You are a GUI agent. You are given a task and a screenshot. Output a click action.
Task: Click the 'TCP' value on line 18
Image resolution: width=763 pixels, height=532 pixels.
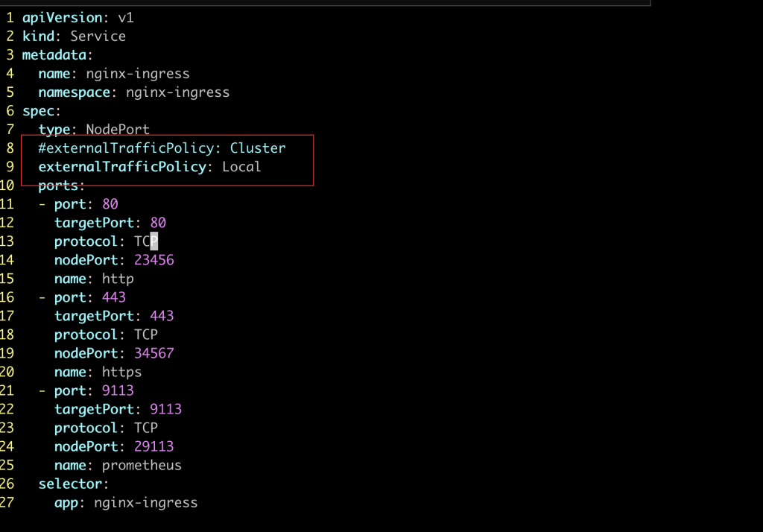tap(146, 335)
